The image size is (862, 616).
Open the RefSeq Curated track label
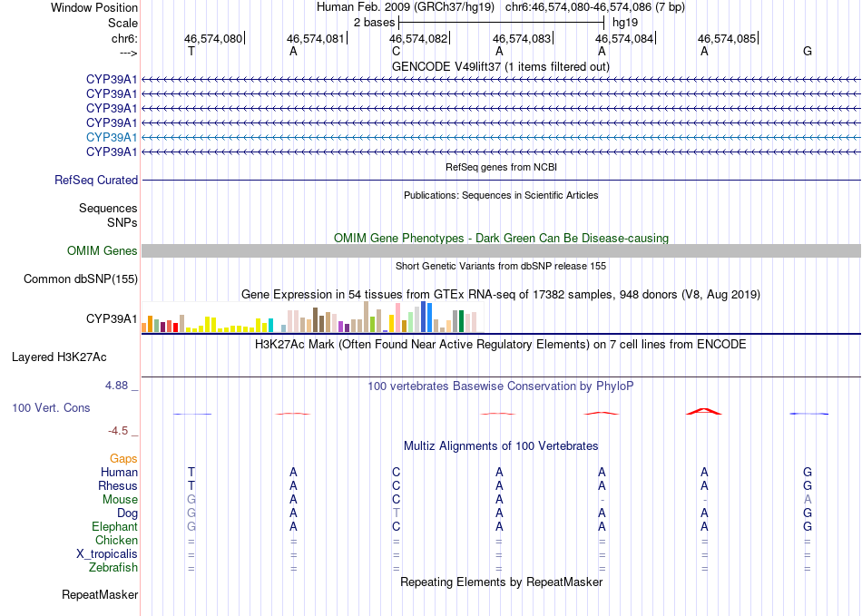(96, 181)
